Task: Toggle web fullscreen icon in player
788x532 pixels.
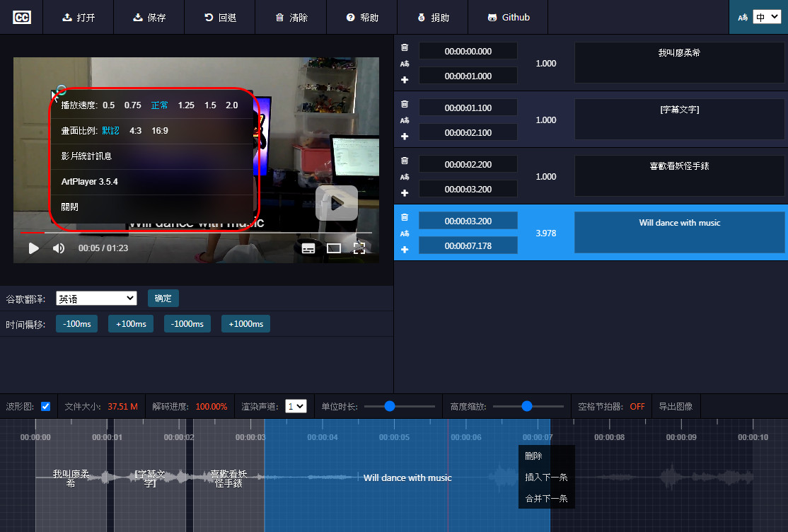Action: pyautogui.click(x=334, y=248)
